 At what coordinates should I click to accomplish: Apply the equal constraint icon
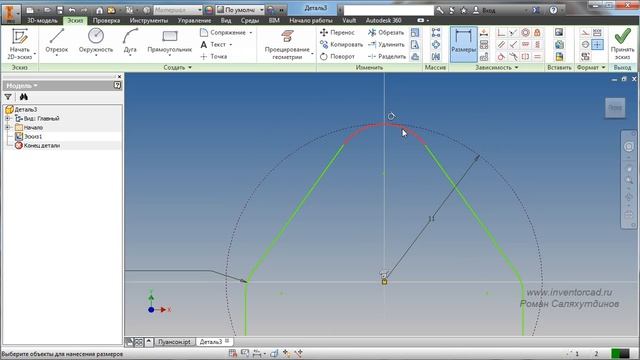point(537,56)
